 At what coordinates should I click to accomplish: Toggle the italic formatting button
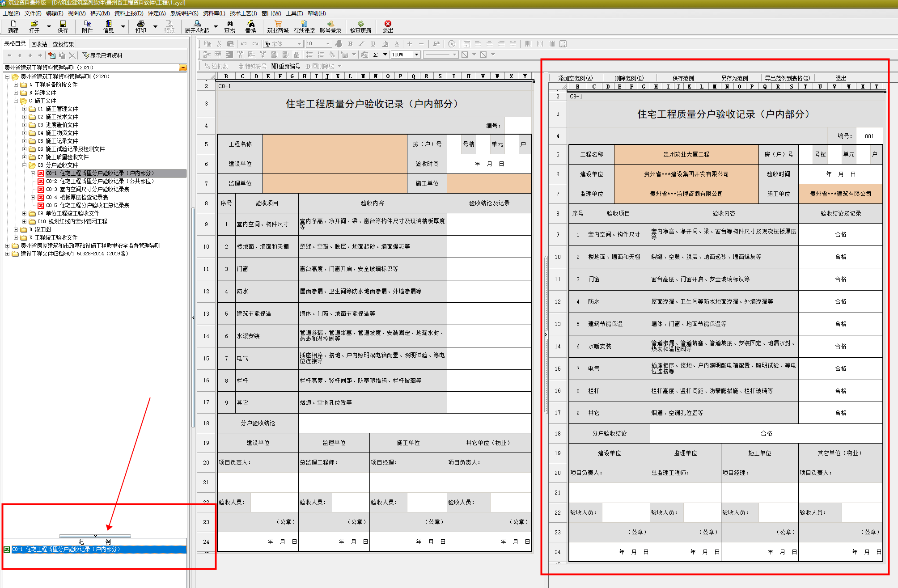tap(362, 44)
